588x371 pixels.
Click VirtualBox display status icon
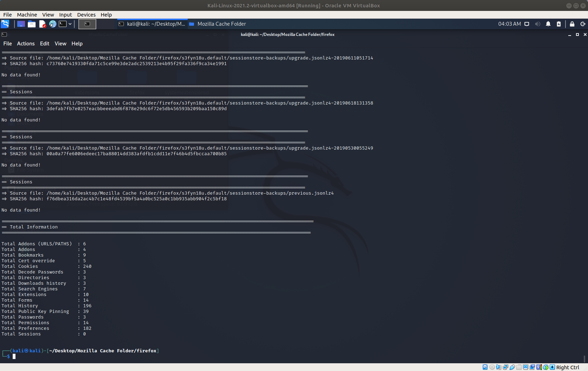(525, 367)
